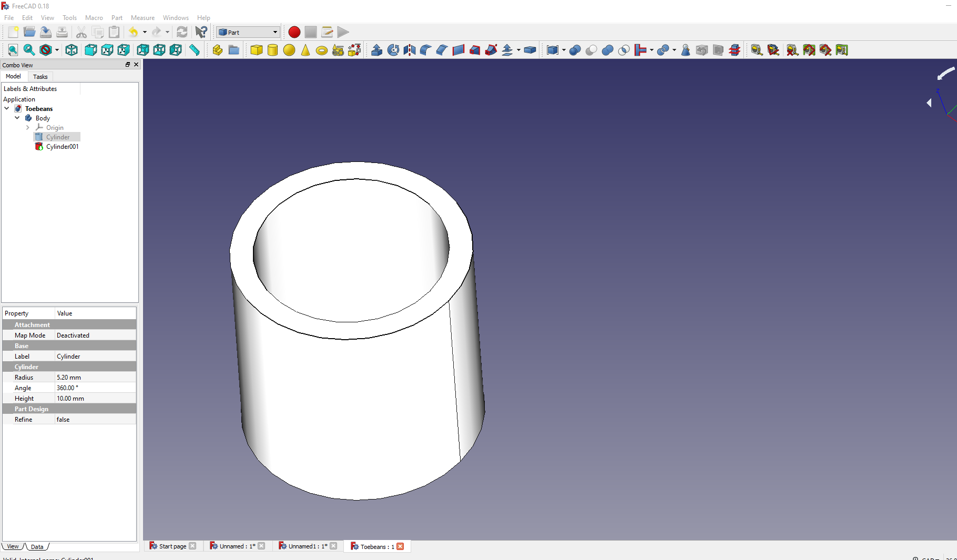Click the Mirror shape tool
The width and height of the screenshot is (957, 560).
click(409, 50)
